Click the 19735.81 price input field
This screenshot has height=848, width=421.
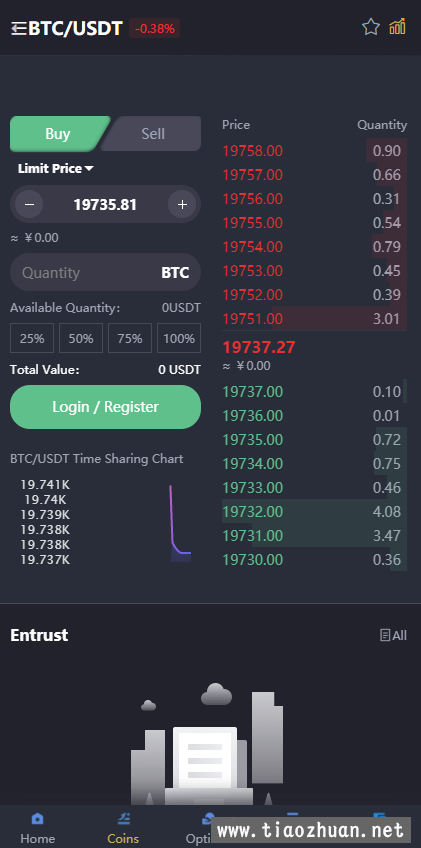point(106,204)
